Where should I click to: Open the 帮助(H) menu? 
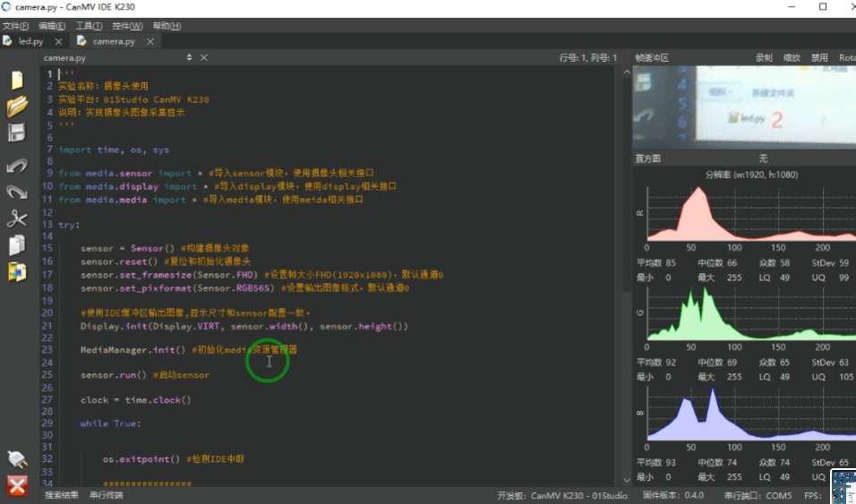(167, 26)
